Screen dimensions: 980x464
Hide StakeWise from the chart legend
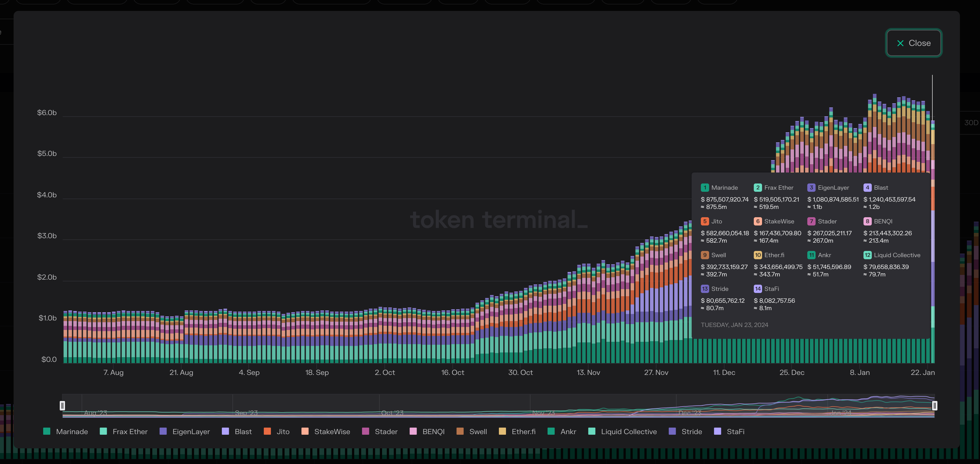[332, 431]
